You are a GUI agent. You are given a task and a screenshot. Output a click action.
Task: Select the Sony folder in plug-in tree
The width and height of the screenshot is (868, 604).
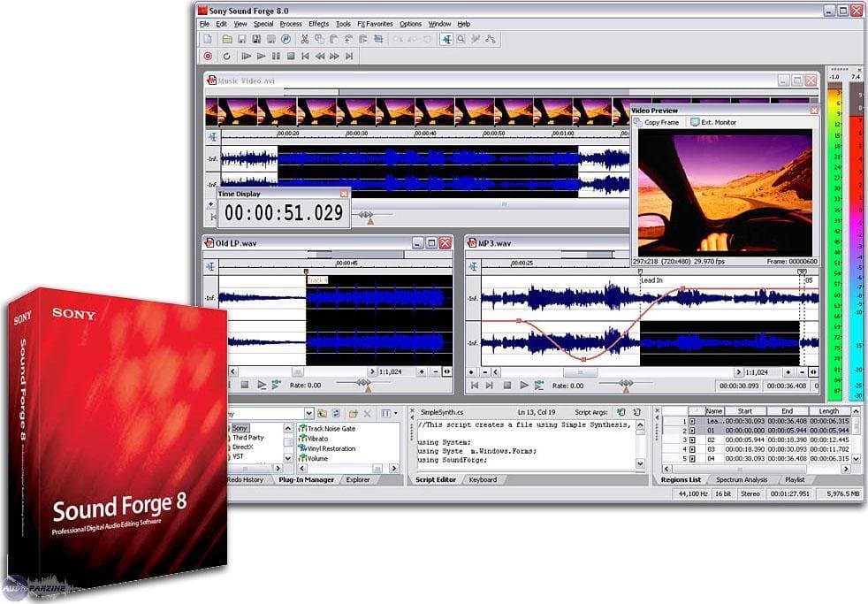[x=240, y=428]
